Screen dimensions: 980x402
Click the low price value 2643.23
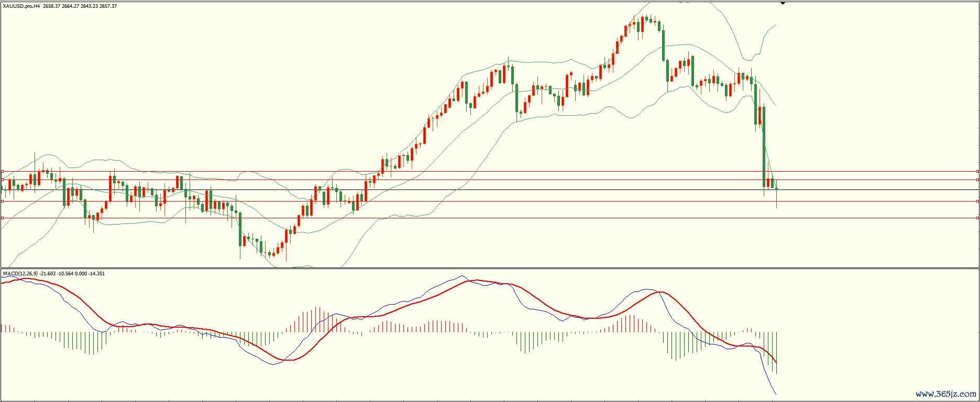pos(90,6)
